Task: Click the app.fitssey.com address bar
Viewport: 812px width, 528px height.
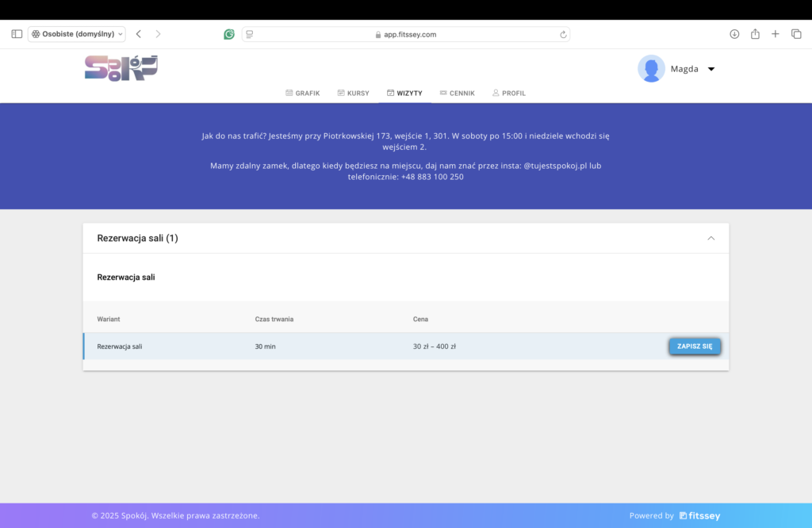Action: [x=406, y=34]
